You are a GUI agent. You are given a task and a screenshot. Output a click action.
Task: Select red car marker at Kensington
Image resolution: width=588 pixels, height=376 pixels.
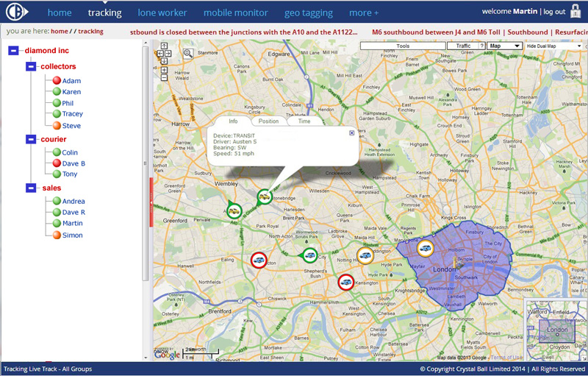(345, 283)
